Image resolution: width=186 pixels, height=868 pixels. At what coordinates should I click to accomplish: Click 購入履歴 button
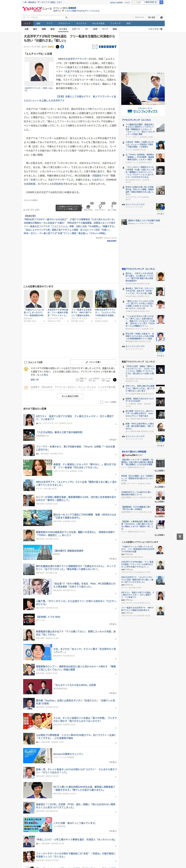pos(152,17)
